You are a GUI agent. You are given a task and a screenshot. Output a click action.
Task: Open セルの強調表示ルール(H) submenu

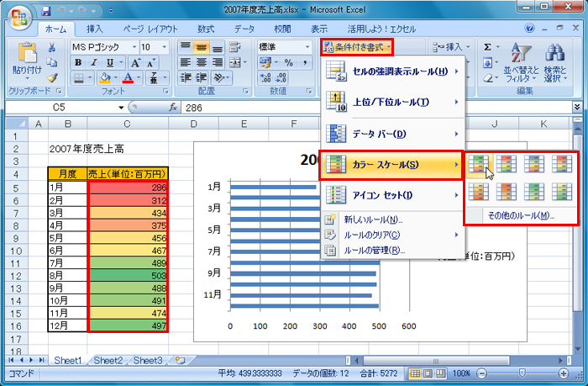point(392,71)
